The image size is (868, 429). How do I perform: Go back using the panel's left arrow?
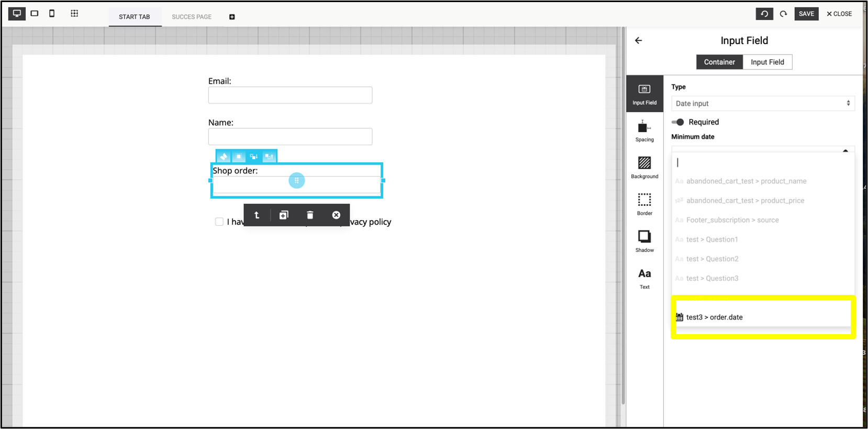click(638, 40)
